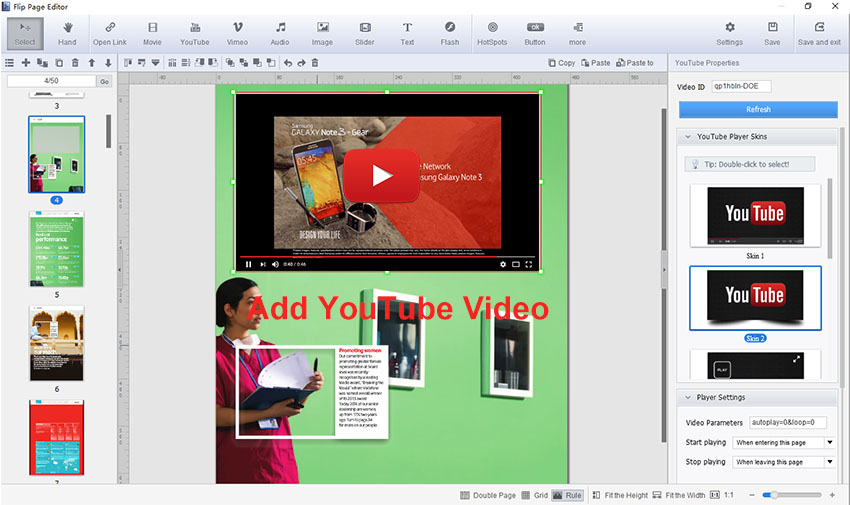
Task: Insert an Image element
Action: tap(322, 33)
